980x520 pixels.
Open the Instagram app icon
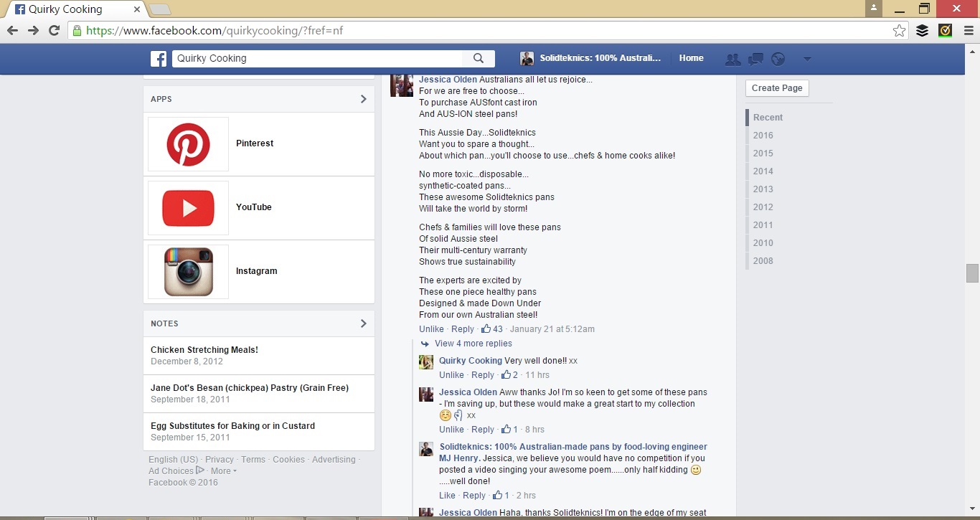coord(188,272)
